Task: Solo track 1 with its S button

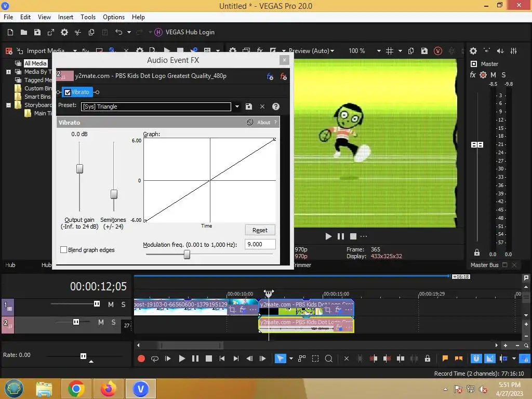Action: pos(123,304)
